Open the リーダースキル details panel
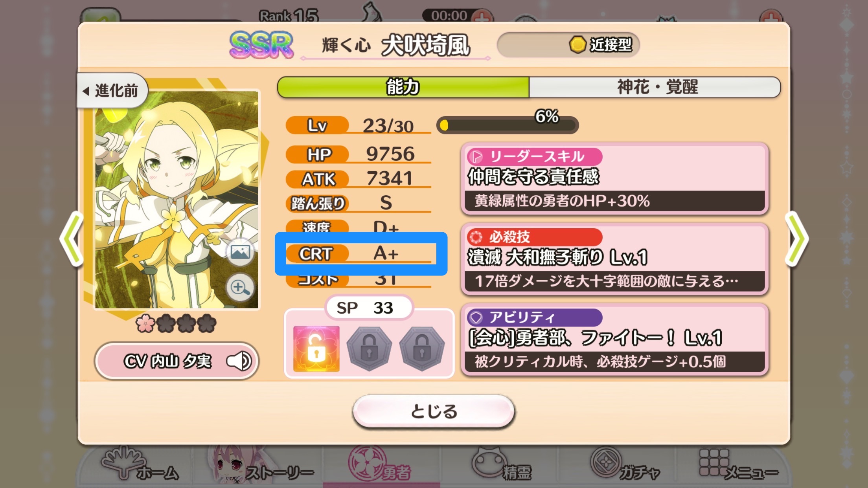Viewport: 868px width, 488px height. [615, 179]
